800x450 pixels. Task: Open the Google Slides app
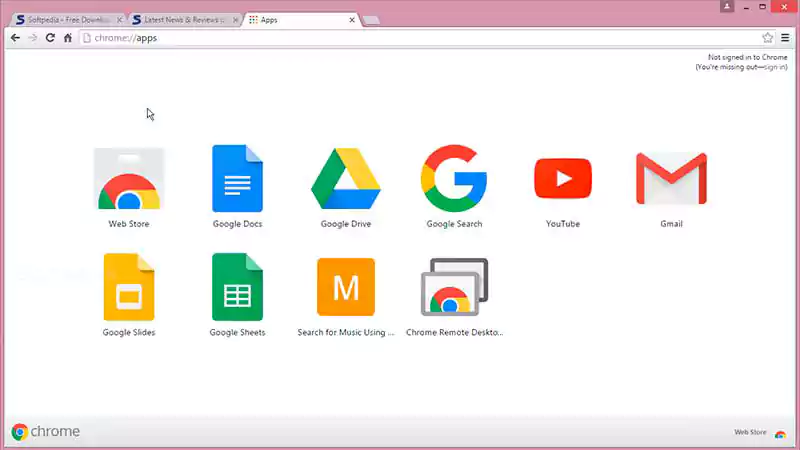click(129, 287)
